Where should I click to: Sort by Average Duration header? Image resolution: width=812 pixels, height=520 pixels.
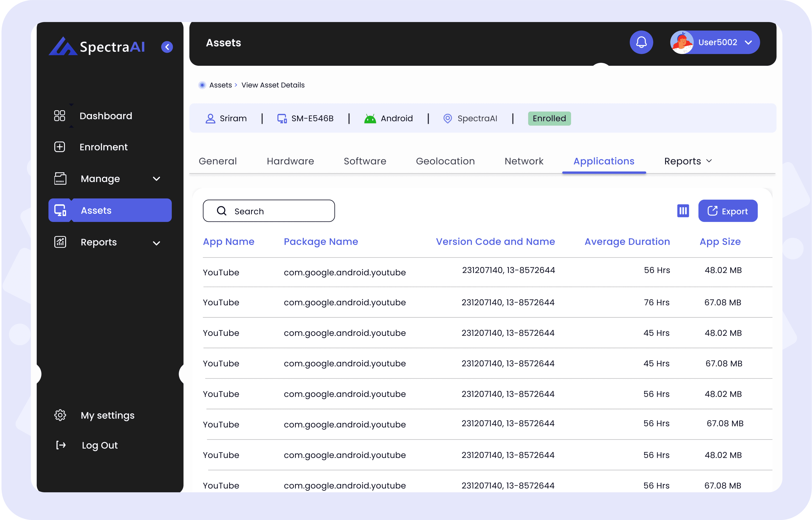click(627, 241)
